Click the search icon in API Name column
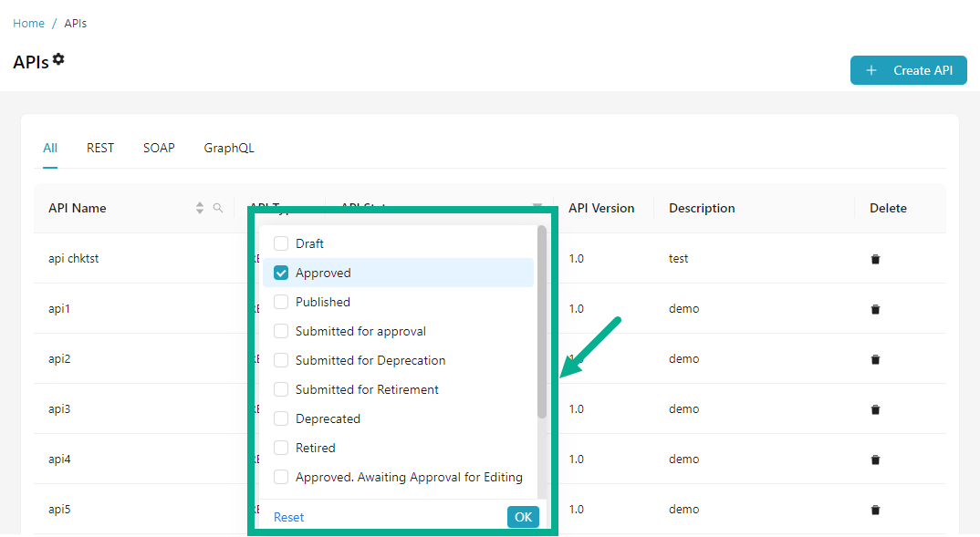The height and width of the screenshot is (537, 980). click(x=218, y=208)
